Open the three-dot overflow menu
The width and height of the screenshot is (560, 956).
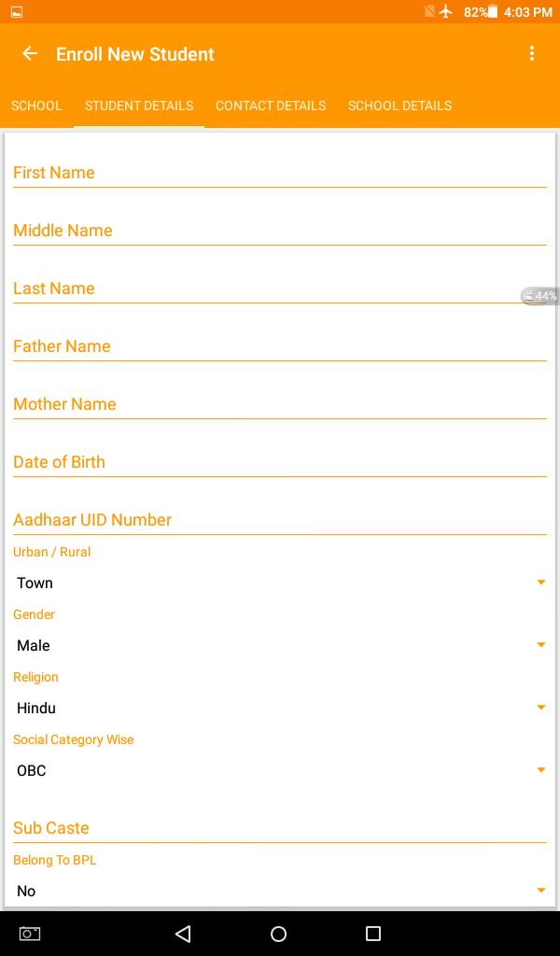[532, 54]
